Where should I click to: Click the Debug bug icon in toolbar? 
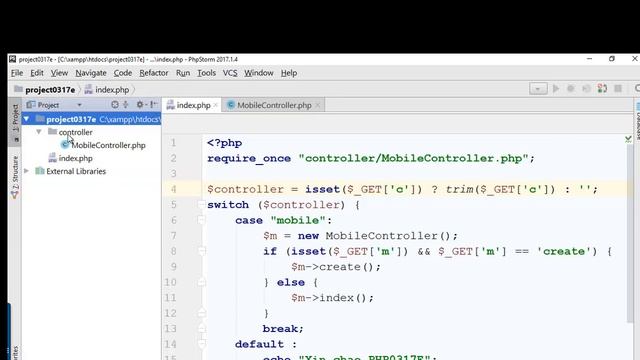click(x=571, y=89)
